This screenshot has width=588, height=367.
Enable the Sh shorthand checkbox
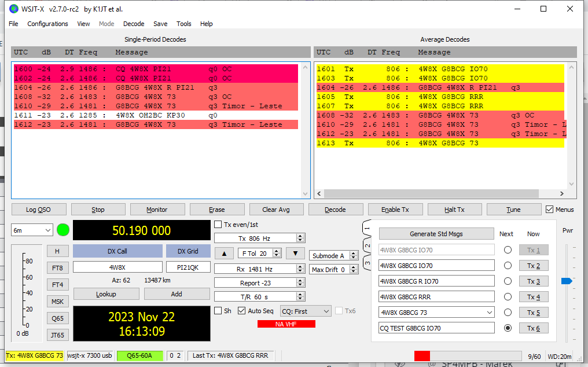[x=218, y=311]
